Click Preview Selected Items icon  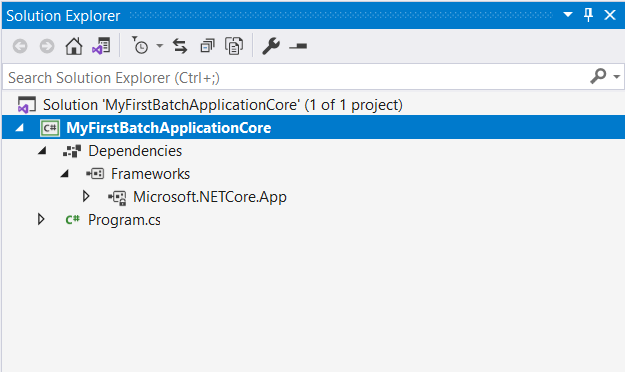pos(298,46)
